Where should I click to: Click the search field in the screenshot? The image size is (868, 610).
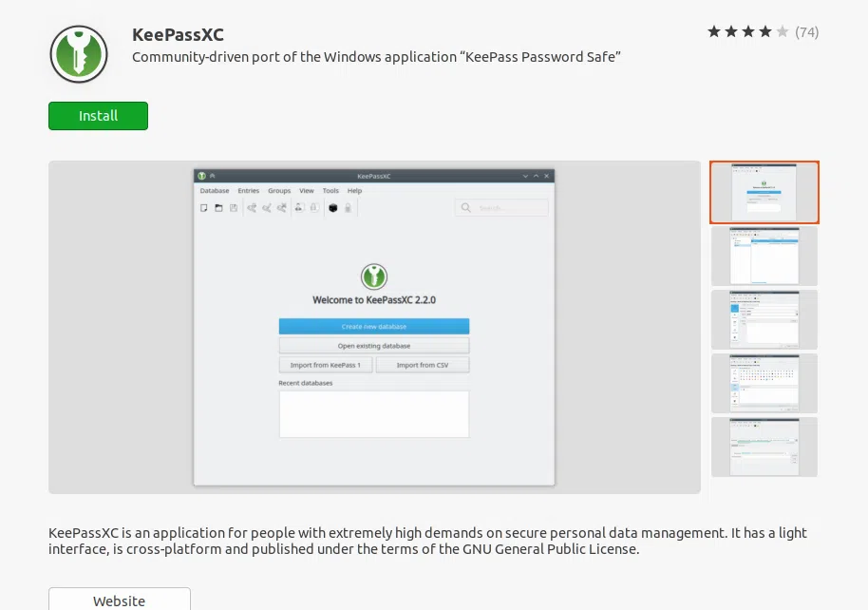[x=501, y=207]
